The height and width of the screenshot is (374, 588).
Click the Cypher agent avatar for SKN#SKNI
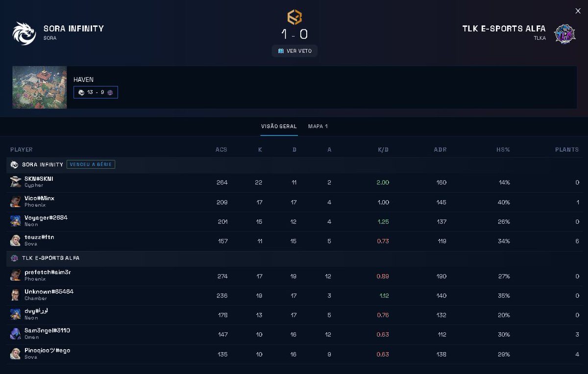tap(16, 182)
